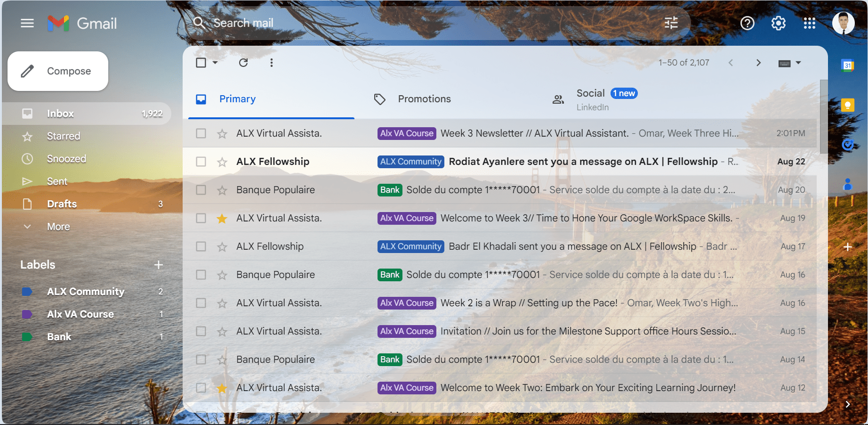Click the Gmail logo
The width and height of the screenshot is (868, 425).
point(82,23)
